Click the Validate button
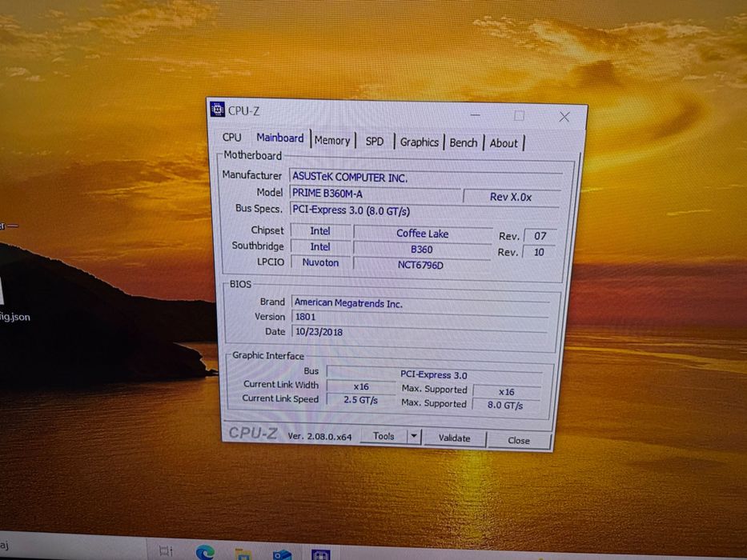The image size is (747, 560). pos(455,438)
